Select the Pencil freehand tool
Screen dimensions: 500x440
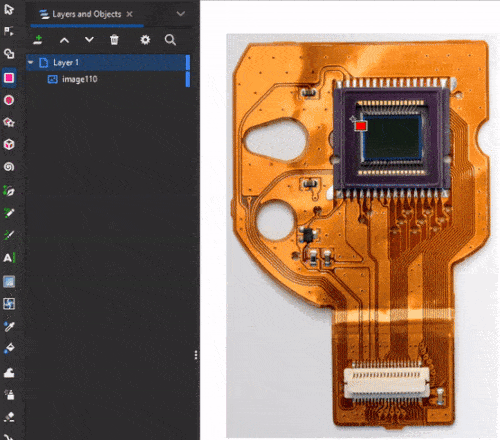click(x=9, y=213)
